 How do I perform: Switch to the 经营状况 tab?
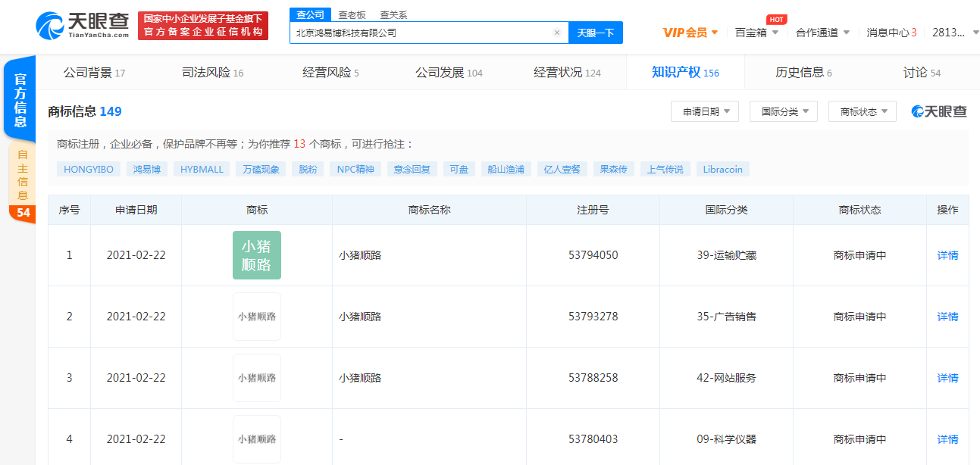coord(567,73)
